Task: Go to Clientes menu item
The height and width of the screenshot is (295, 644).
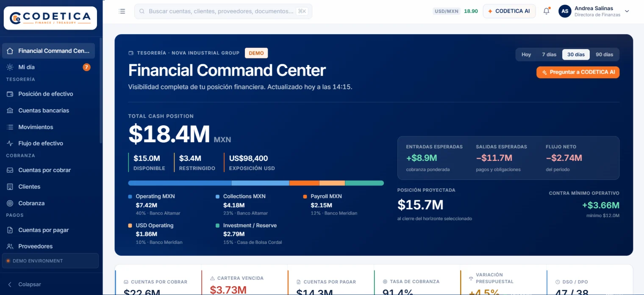Action: (x=48, y=187)
